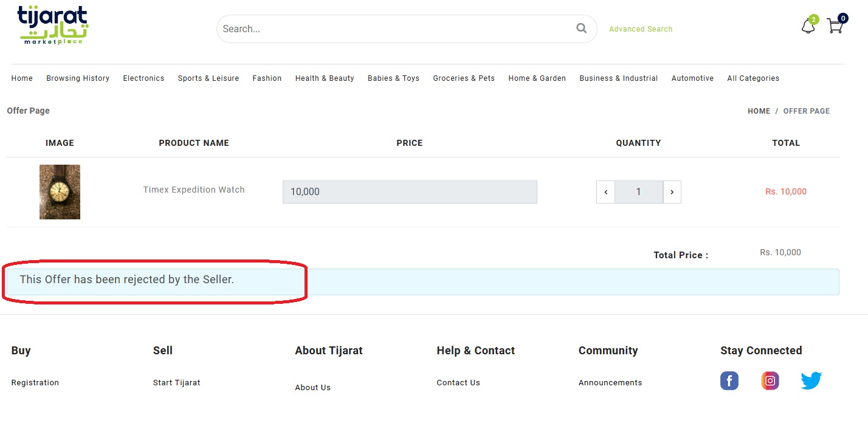The width and height of the screenshot is (868, 426).
Task: Go to Tijarat marketplace logo homepage
Action: 53,25
